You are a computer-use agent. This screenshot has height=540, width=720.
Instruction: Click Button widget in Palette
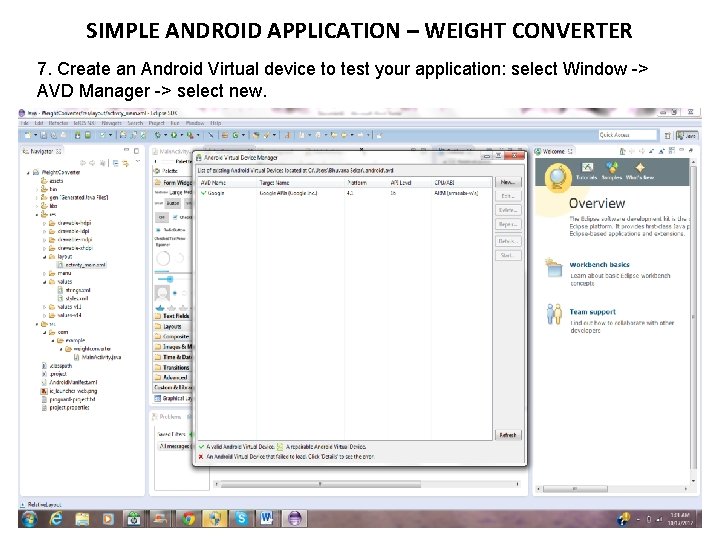click(173, 203)
